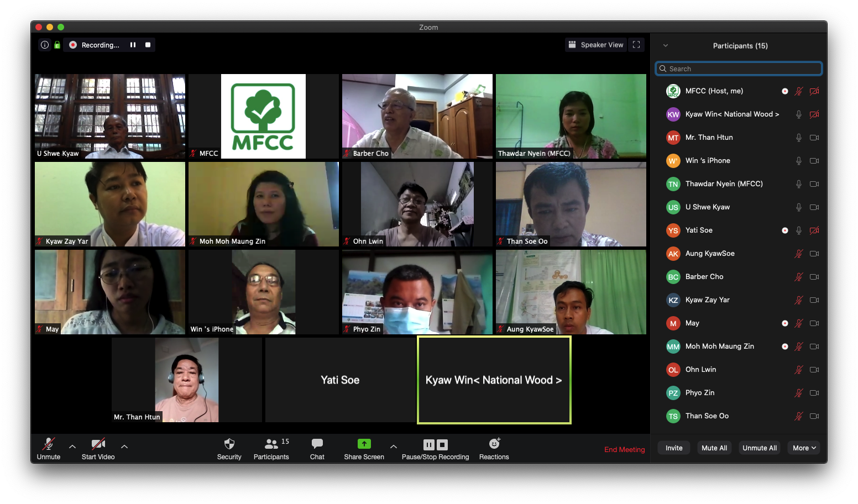Click the participant Search field

point(739,69)
